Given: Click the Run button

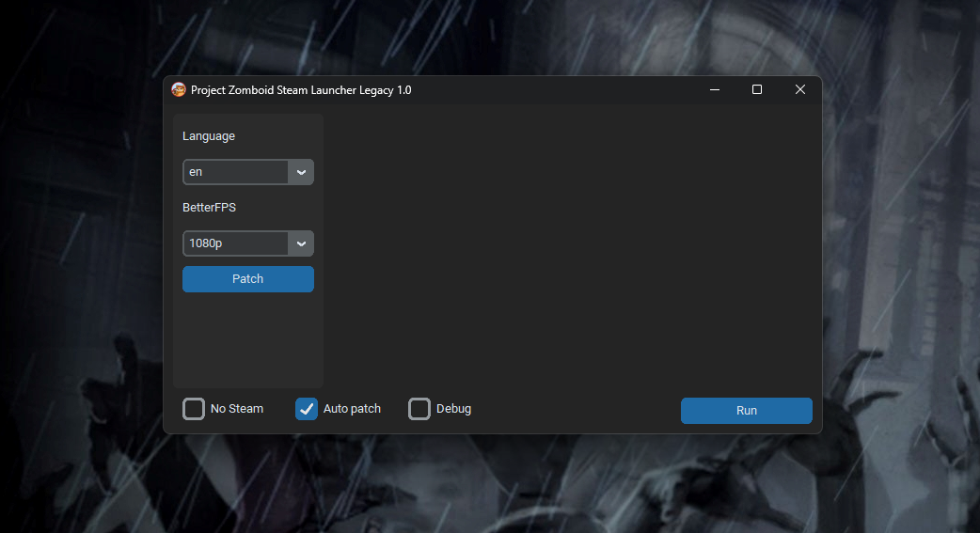Looking at the screenshot, I should 746,411.
